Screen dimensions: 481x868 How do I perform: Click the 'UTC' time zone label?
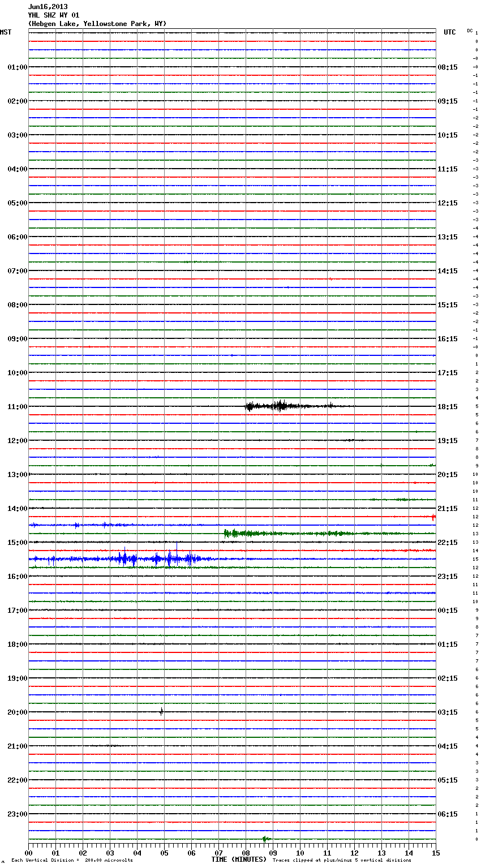(450, 32)
